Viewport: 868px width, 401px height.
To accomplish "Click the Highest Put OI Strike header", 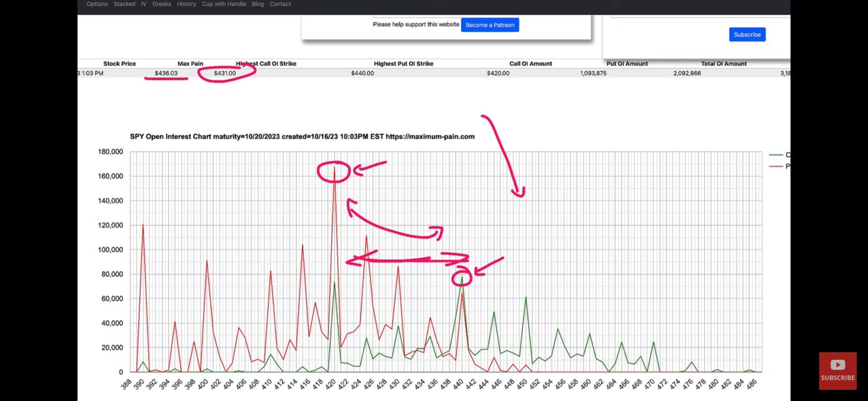I will coord(404,64).
